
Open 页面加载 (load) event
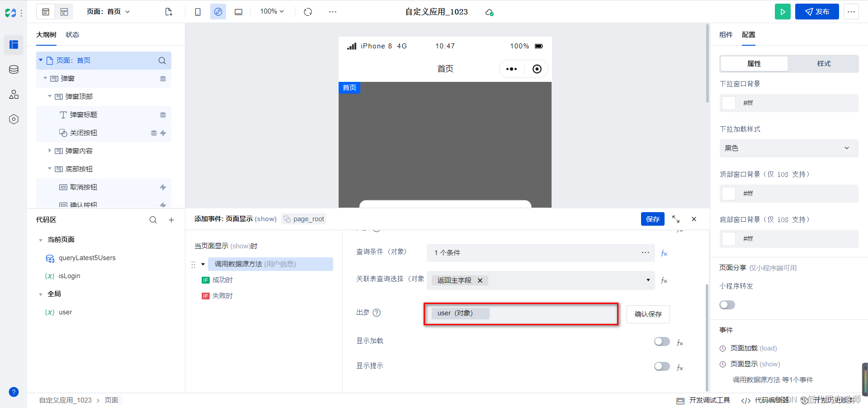click(x=754, y=348)
